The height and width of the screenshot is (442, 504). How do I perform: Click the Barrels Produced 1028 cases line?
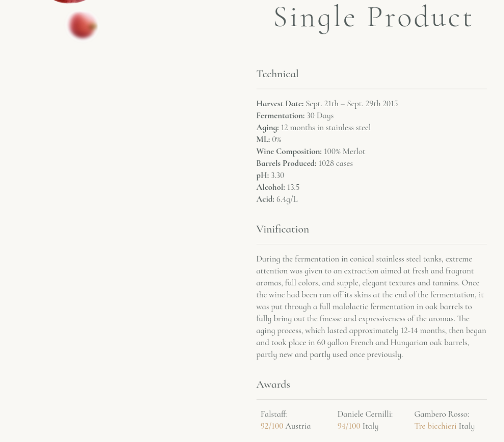[304, 163]
